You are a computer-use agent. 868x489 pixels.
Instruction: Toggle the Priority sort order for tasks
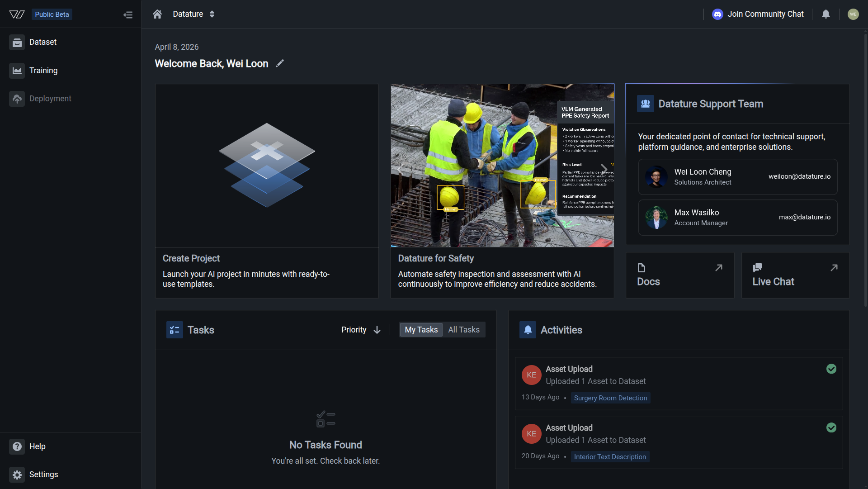(377, 330)
